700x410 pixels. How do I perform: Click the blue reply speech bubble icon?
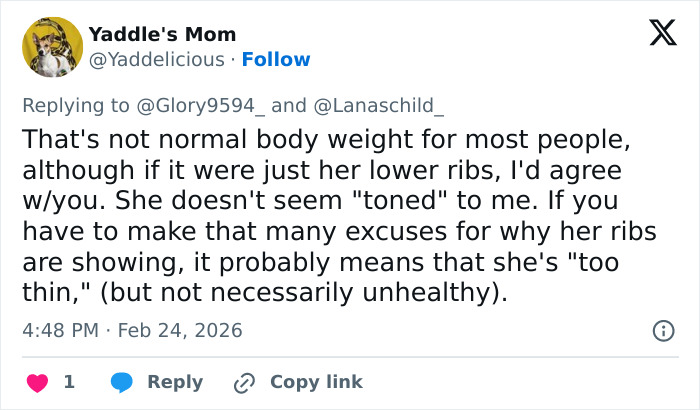122,382
